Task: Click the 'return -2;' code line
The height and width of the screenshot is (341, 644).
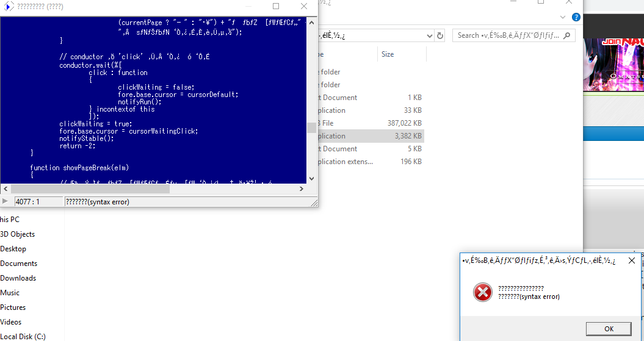Action: tap(77, 146)
